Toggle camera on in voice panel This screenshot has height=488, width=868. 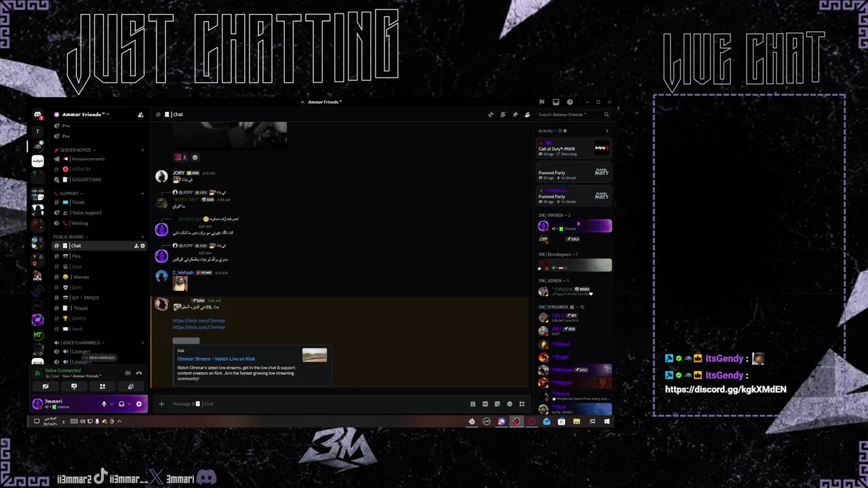click(45, 386)
